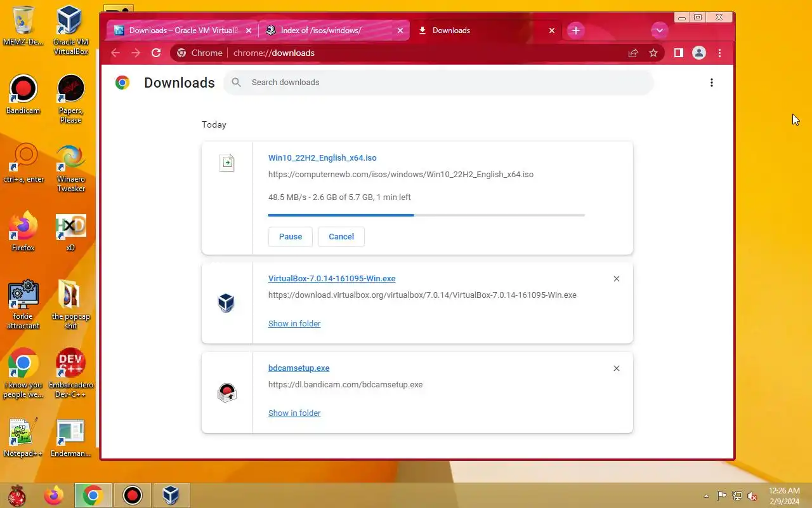This screenshot has height=508, width=812.
Task: Show VirtualBox installer in folder
Action: point(294,323)
